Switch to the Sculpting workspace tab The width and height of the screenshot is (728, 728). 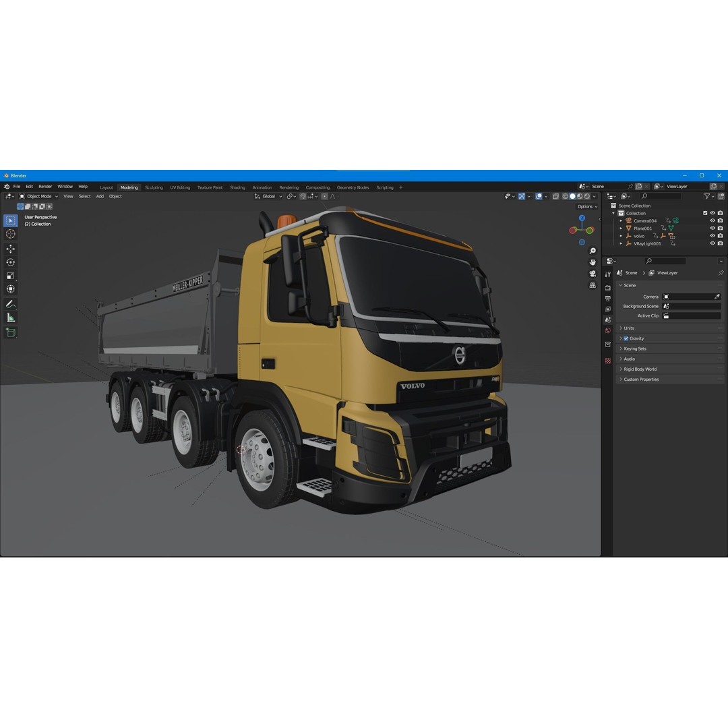coord(154,187)
